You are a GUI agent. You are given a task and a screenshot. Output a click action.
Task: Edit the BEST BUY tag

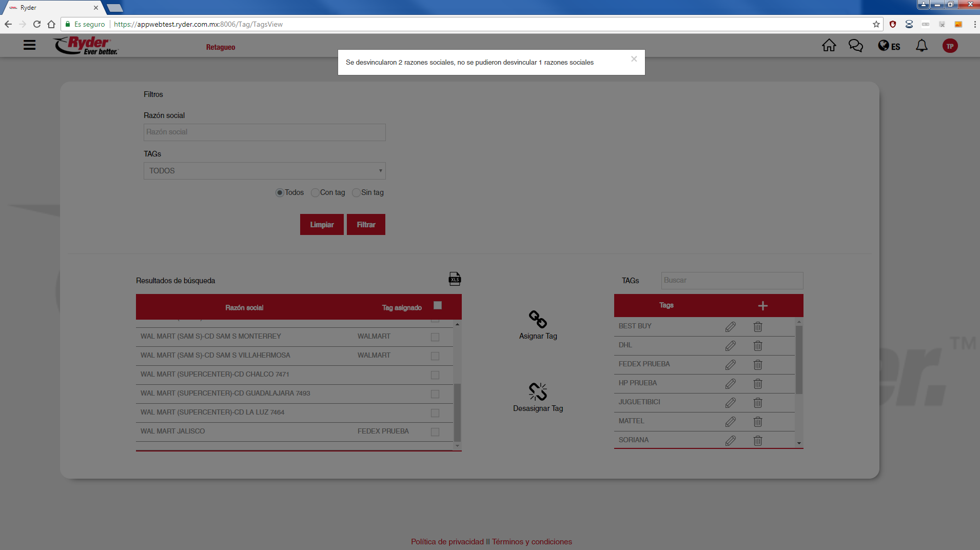(730, 327)
